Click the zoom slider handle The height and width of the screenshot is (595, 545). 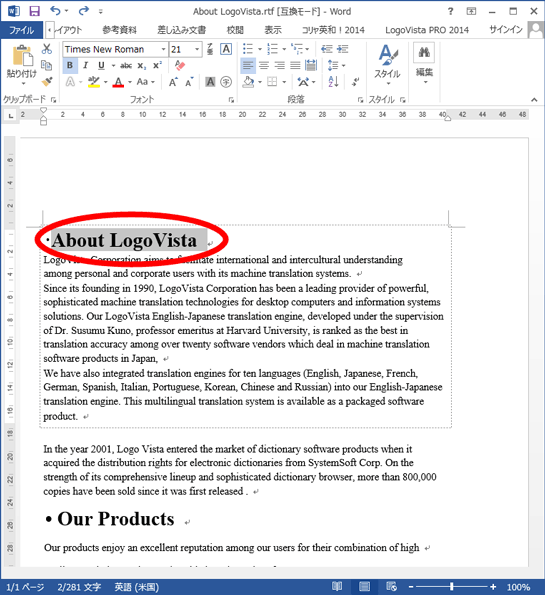click(451, 587)
